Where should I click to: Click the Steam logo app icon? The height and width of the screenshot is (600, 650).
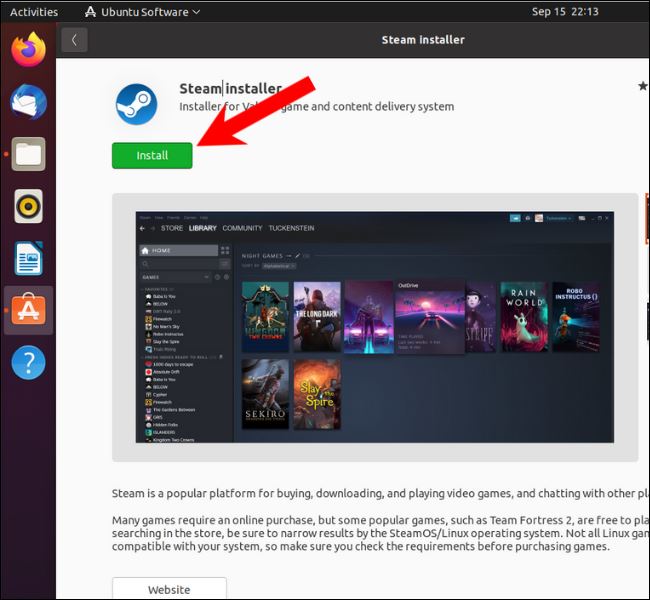pos(136,103)
